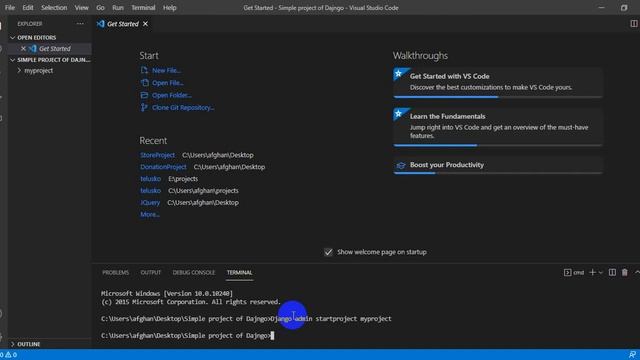
Task: Create a new terminal with plus icon
Action: pos(592,273)
